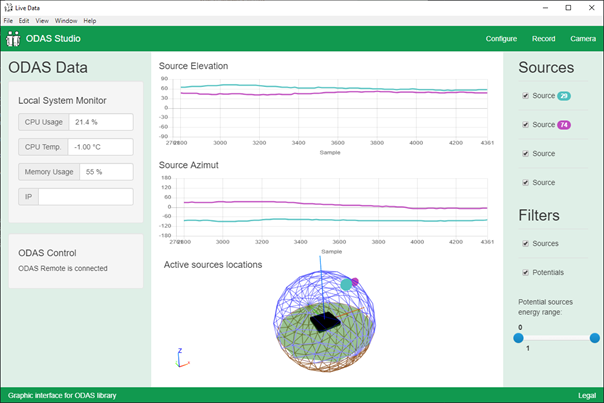Click the 'Local System Monitor' heading

(x=62, y=101)
